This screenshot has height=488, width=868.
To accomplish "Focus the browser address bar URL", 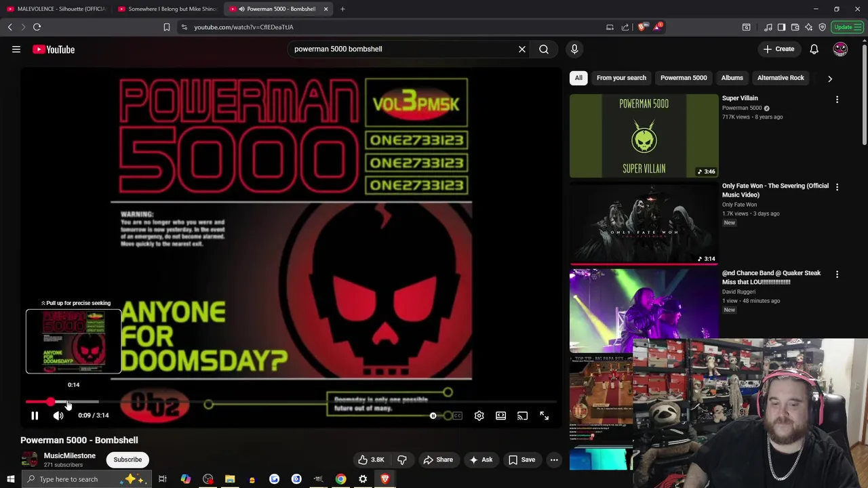I will pos(243,27).
